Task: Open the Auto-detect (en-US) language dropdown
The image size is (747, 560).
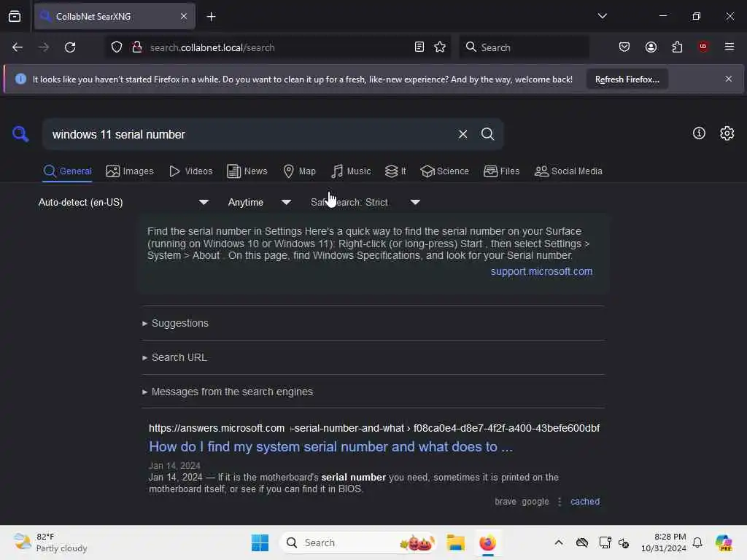Action: point(123,203)
